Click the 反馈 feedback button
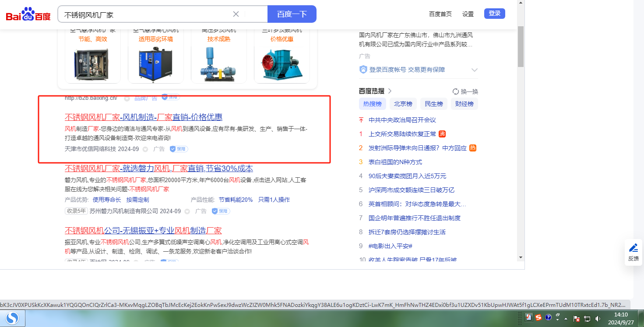Screen dimensions: 644x327 (633, 252)
